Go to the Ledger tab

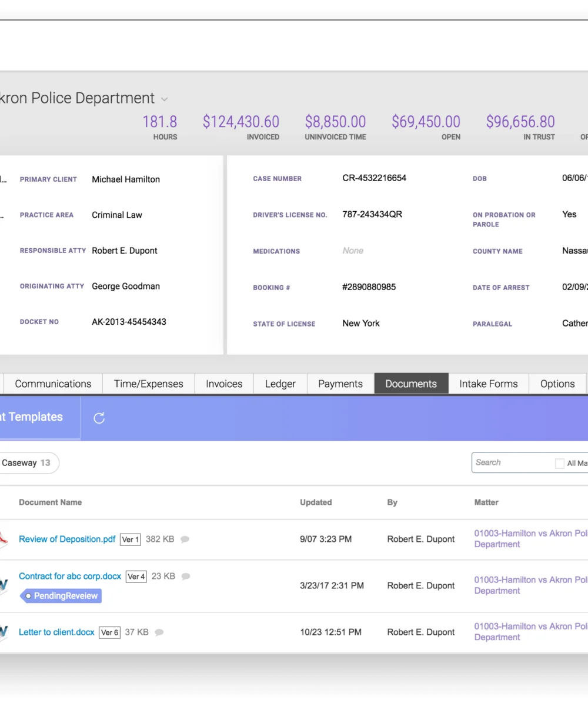pyautogui.click(x=280, y=384)
